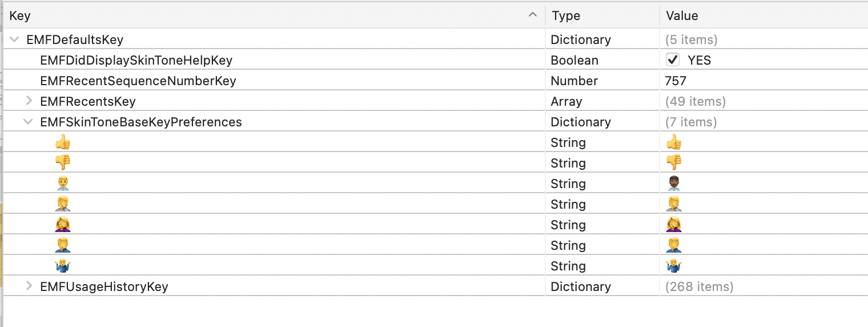This screenshot has width=868, height=327.
Task: Collapse the EMFSkinToneBaseKeyPreferences dictionary
Action: (27, 122)
